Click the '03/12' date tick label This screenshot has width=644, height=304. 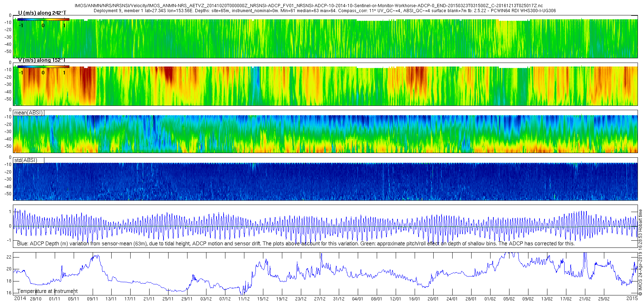206,299
